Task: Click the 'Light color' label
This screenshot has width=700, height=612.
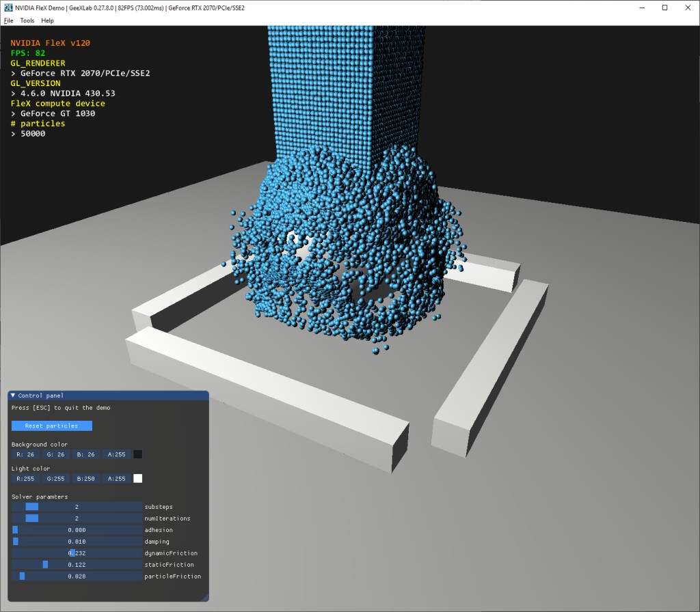Action: pos(30,469)
